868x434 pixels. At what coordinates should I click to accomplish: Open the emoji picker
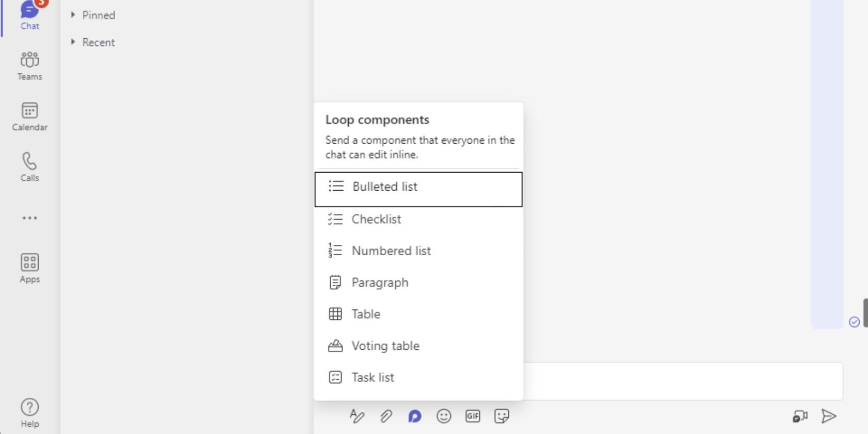pos(443,416)
